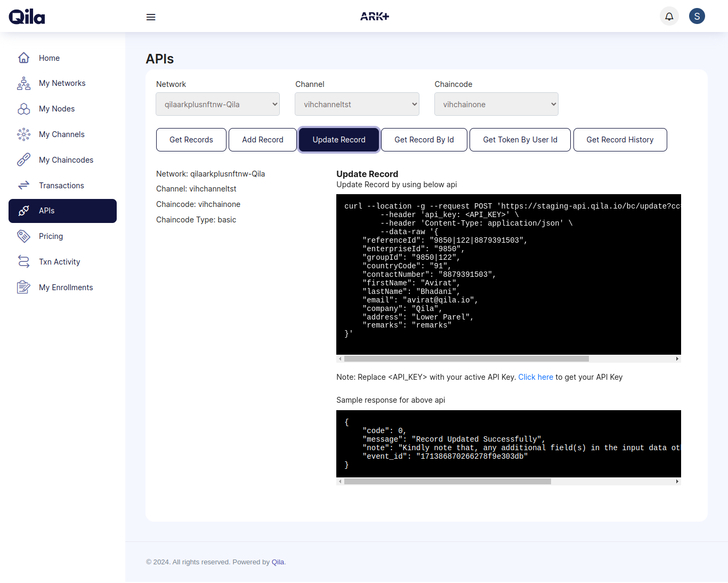Click 'Channel: vihchanneltst' info text
Image resolution: width=728 pixels, height=583 pixels.
(196, 189)
